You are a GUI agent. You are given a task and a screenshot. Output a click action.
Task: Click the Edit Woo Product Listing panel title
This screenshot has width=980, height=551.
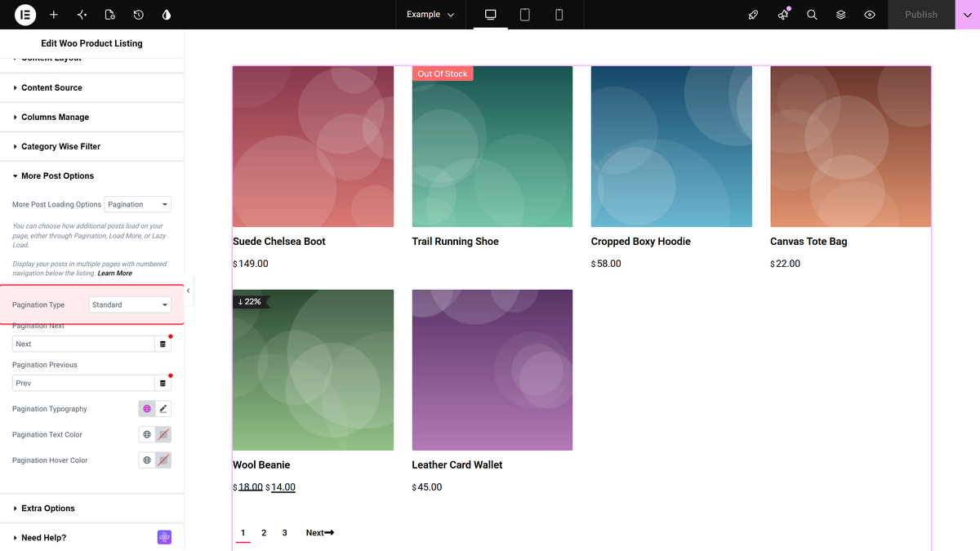pos(92,43)
